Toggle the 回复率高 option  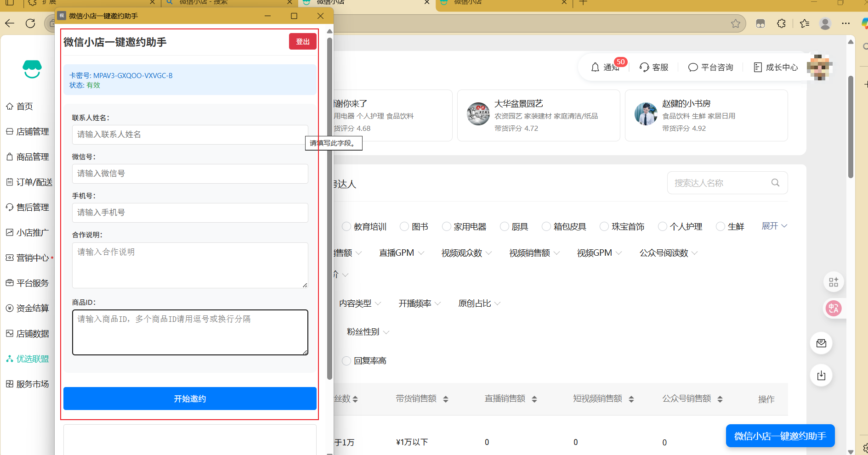click(346, 361)
